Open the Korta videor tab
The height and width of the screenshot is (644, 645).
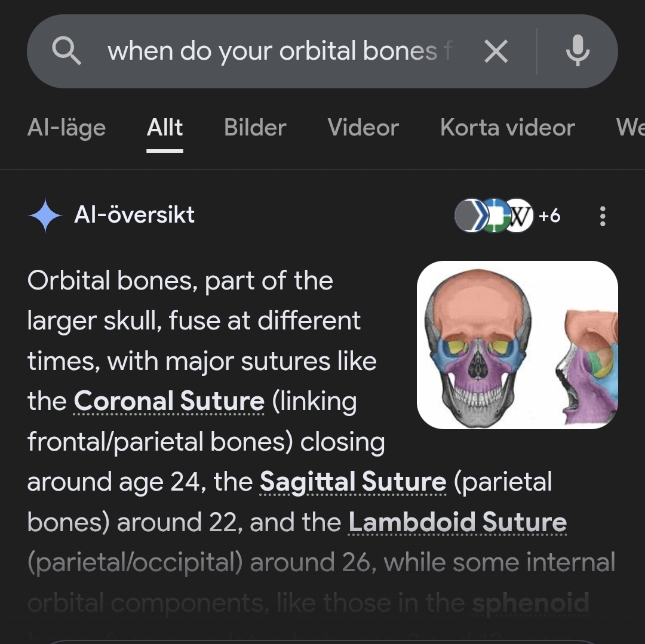[507, 128]
